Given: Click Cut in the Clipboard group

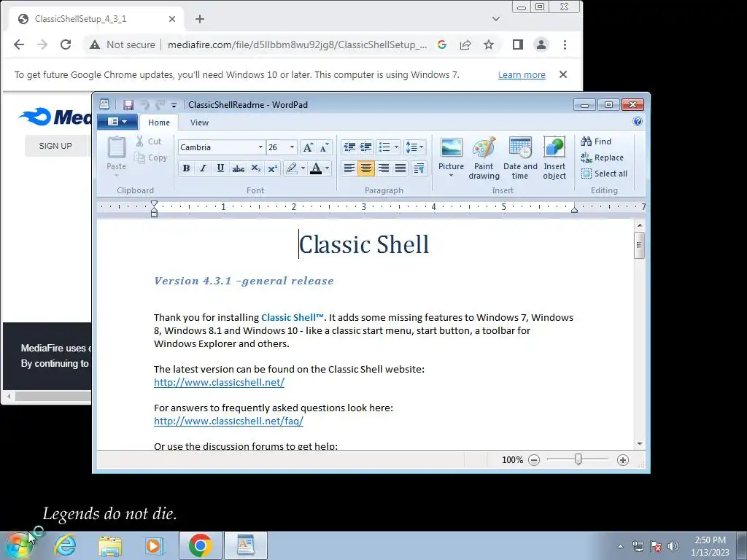Looking at the screenshot, I should tap(149, 141).
